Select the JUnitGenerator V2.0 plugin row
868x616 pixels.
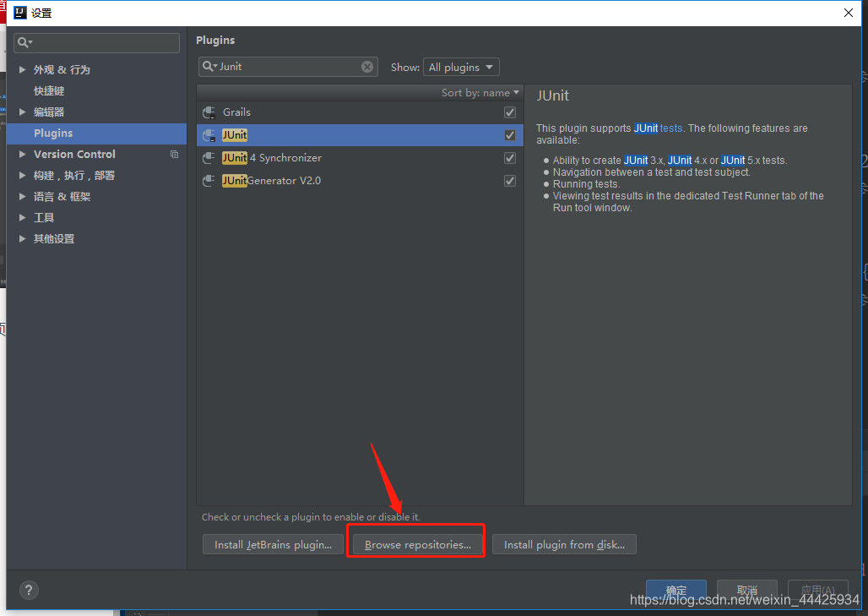[x=360, y=181]
